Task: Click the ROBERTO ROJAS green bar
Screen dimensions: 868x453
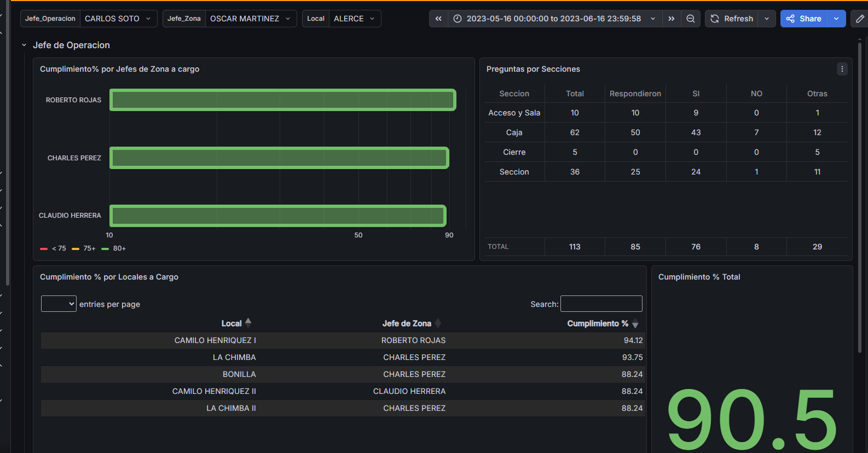Action: [282, 100]
